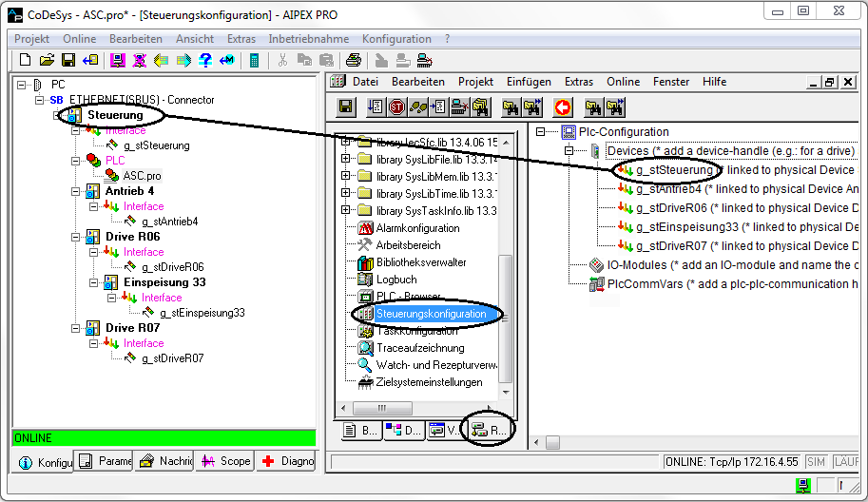This screenshot has height=502, width=868.
Task: Click the footsteps single-step icon
Action: tap(418, 106)
